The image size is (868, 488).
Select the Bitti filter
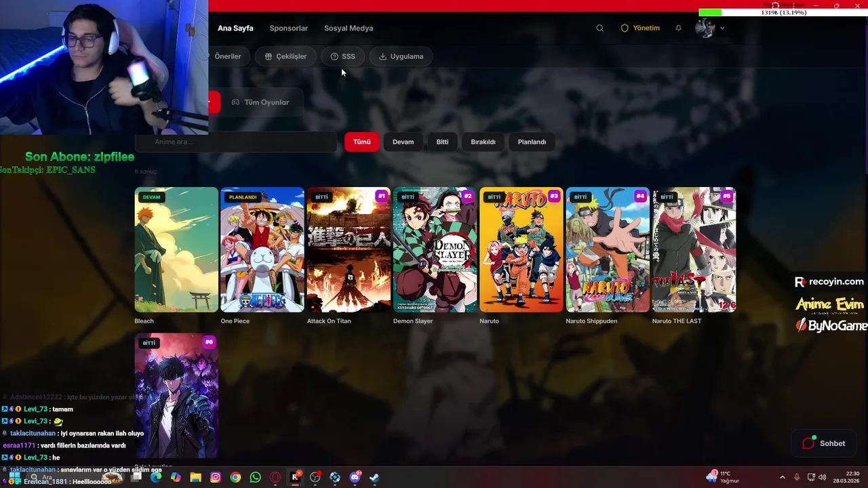click(442, 142)
